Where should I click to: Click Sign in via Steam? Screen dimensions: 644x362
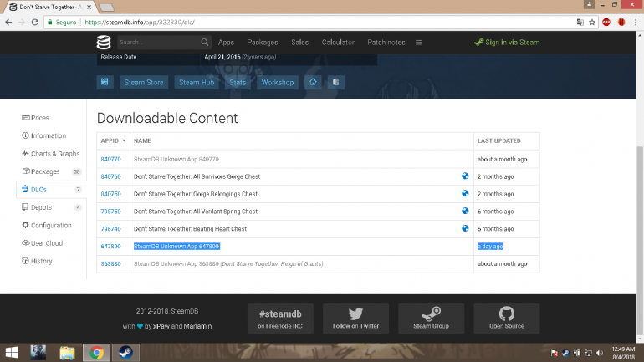507,43
